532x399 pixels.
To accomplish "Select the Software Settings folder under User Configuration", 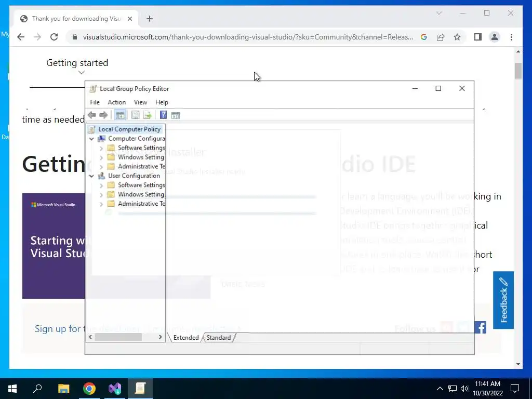I will (x=141, y=185).
